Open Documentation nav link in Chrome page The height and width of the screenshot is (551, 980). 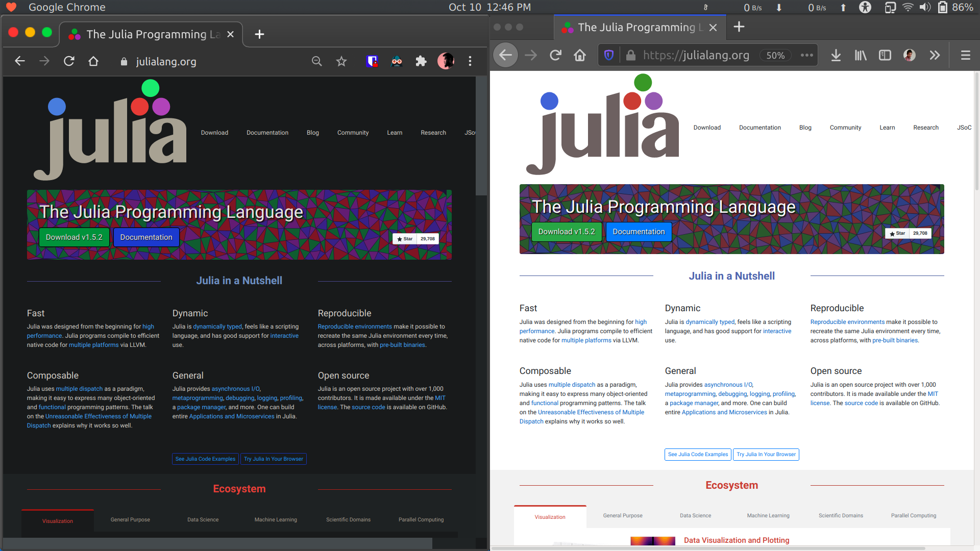pos(267,133)
